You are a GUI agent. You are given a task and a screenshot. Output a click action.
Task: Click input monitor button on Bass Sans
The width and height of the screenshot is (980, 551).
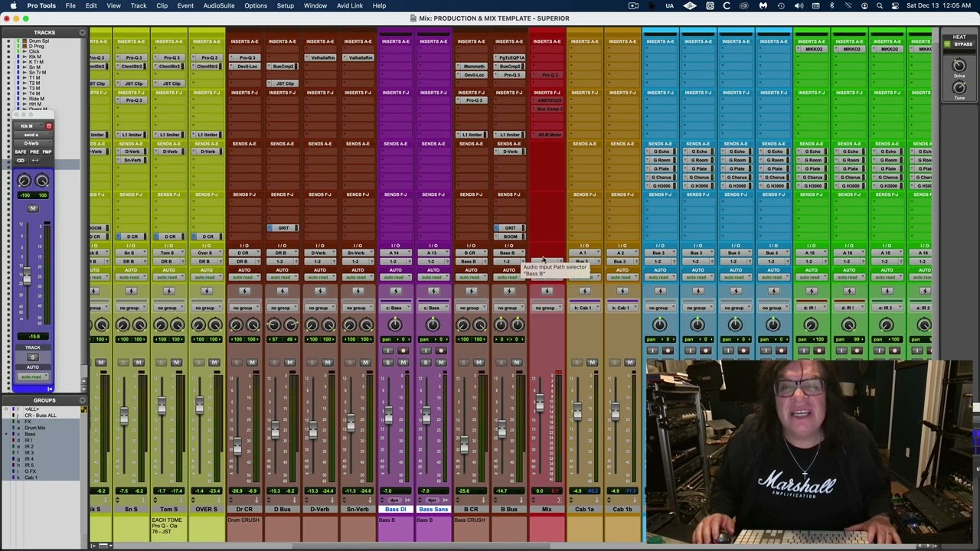426,350
